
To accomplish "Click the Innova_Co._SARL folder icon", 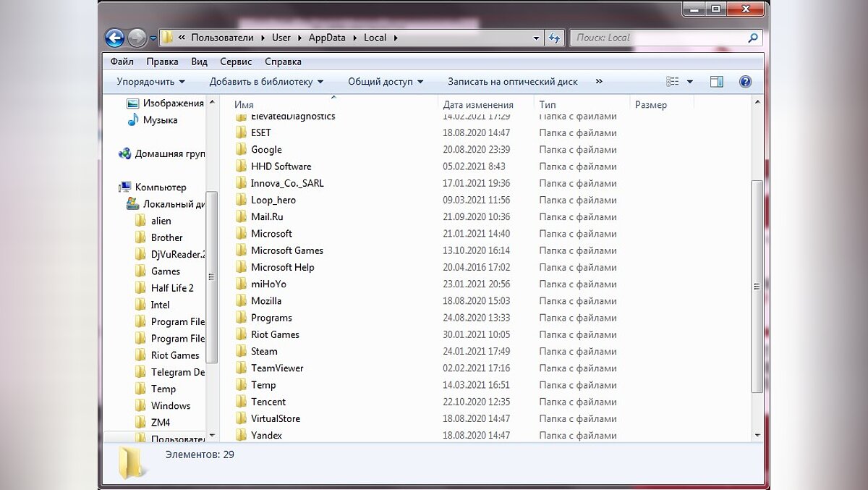I will click(x=241, y=183).
